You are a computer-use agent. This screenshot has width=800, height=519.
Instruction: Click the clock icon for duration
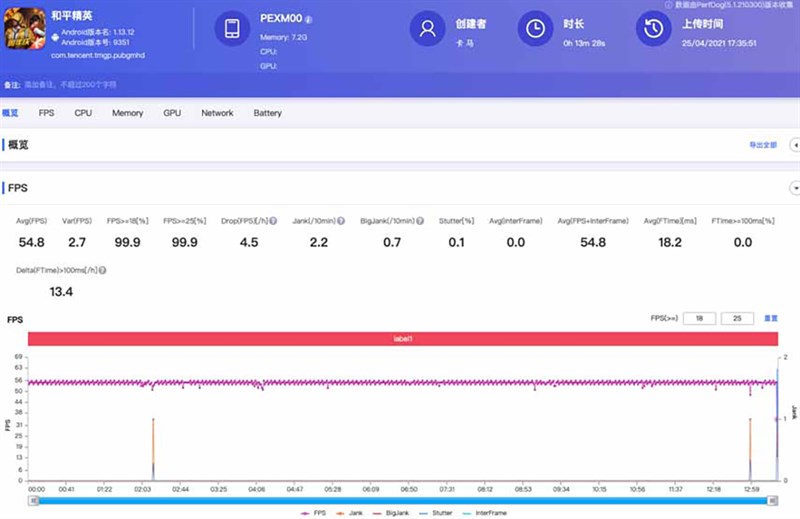536,29
